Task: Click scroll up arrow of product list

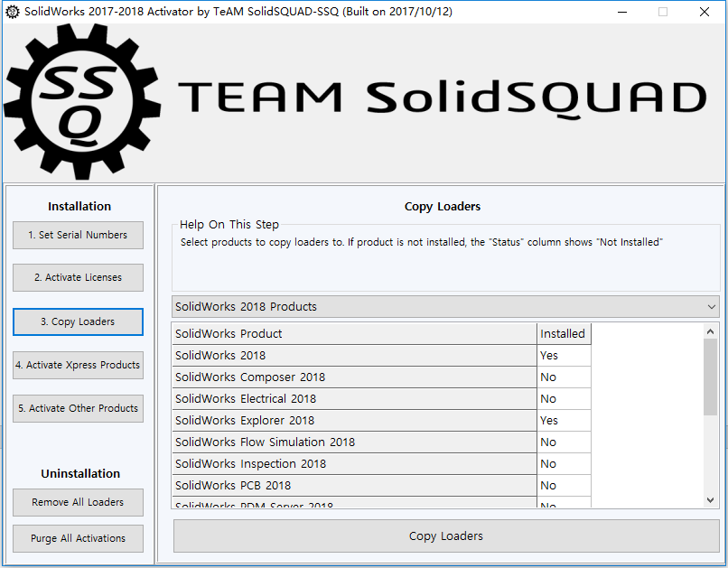Action: tap(710, 331)
